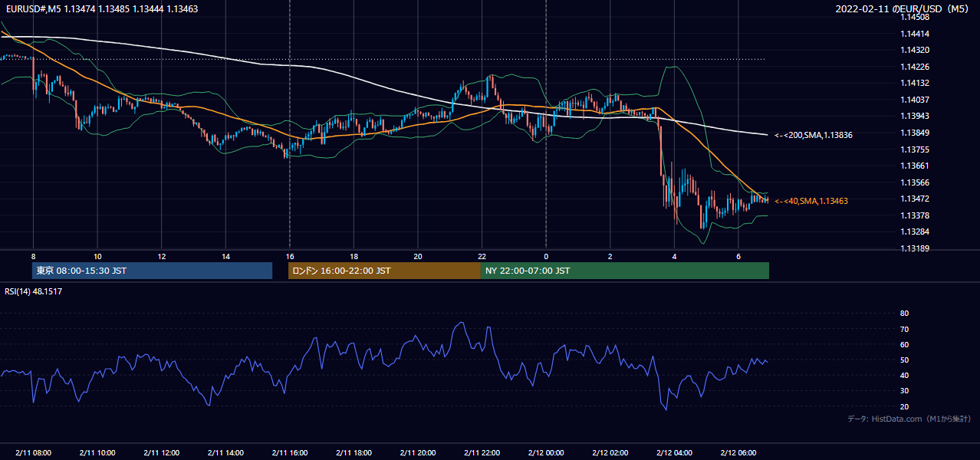Click the 2/12 04:00 date label
980x460 pixels.
[x=673, y=452]
